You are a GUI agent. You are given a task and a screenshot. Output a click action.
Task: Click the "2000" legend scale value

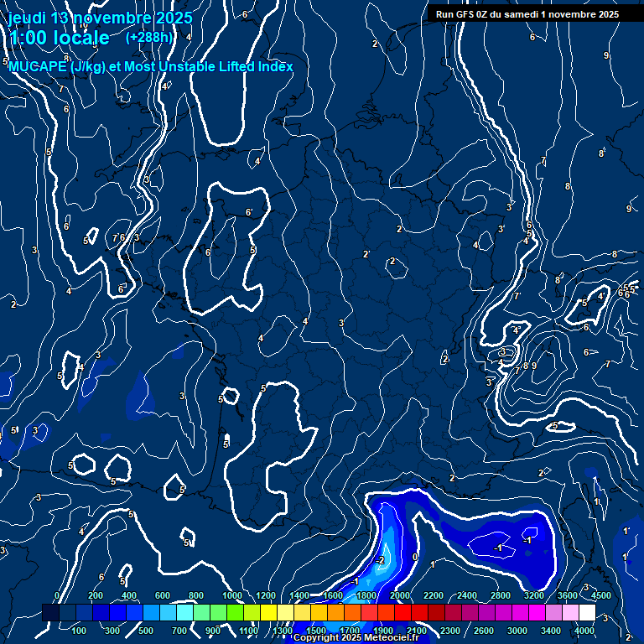(x=400, y=595)
